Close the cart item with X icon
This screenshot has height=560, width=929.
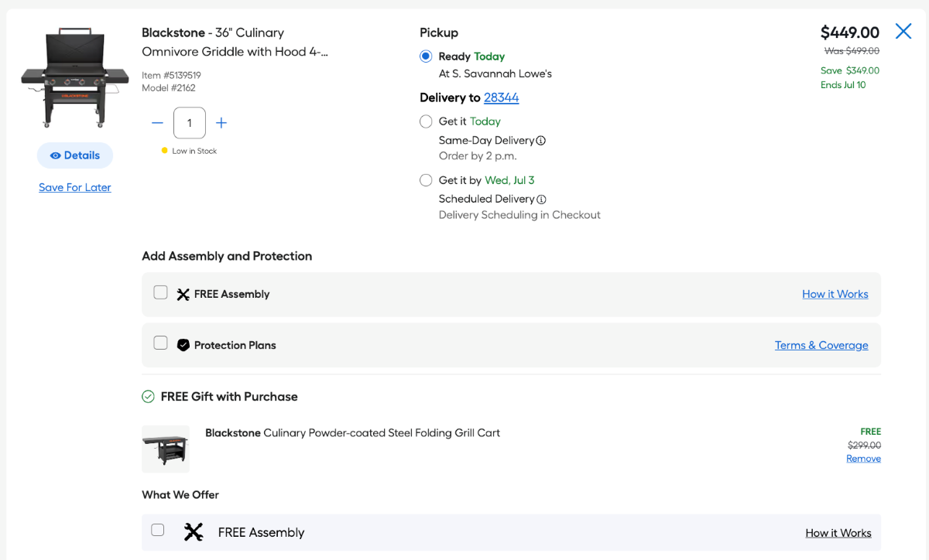pyautogui.click(x=903, y=31)
